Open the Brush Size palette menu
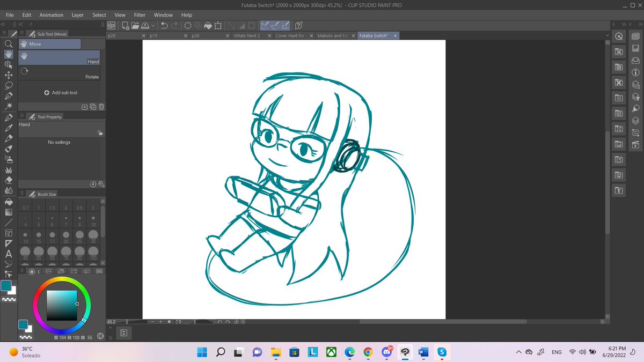The image size is (644, 362). coord(21,194)
